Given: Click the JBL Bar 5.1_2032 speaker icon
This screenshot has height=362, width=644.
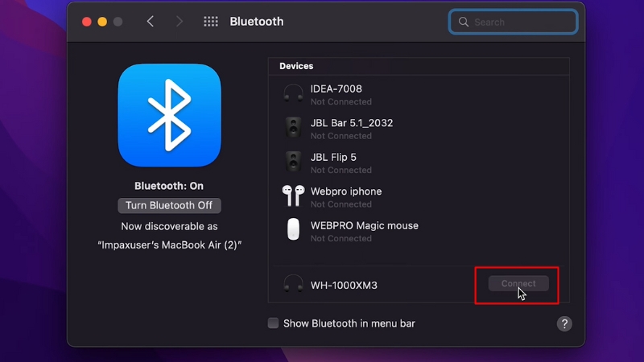Looking at the screenshot, I should coord(293,128).
